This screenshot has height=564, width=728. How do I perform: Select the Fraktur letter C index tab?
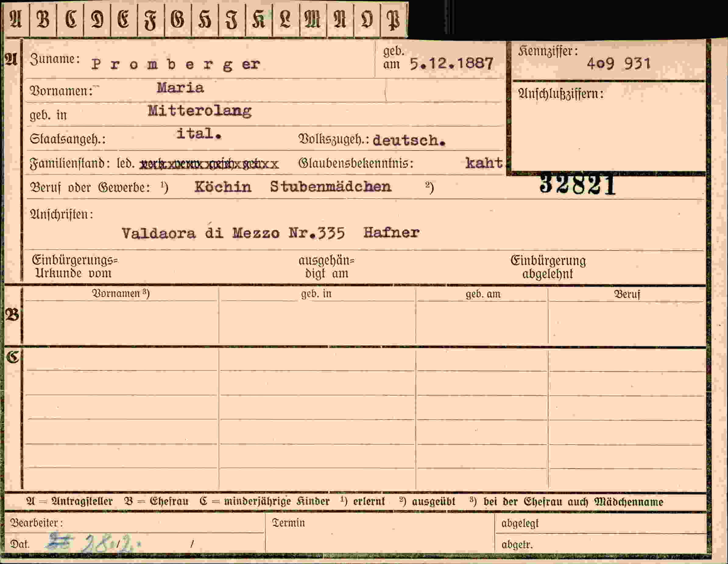70,19
